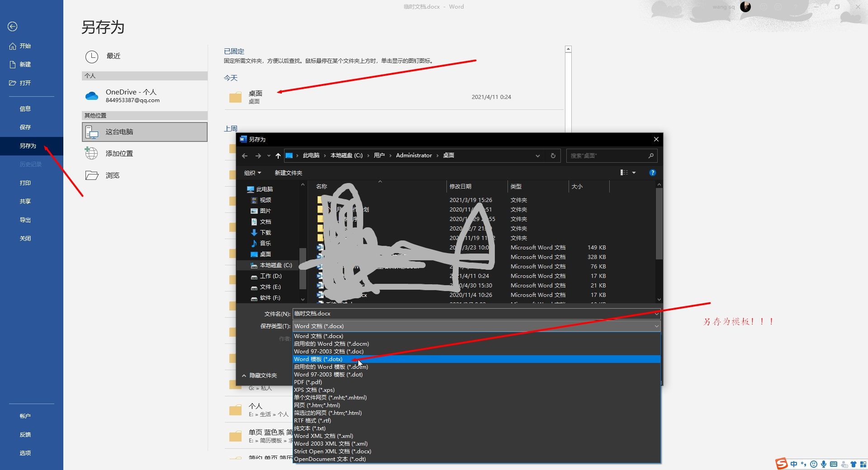
Task: Open the view options dropdown arrow
Action: (x=634, y=173)
